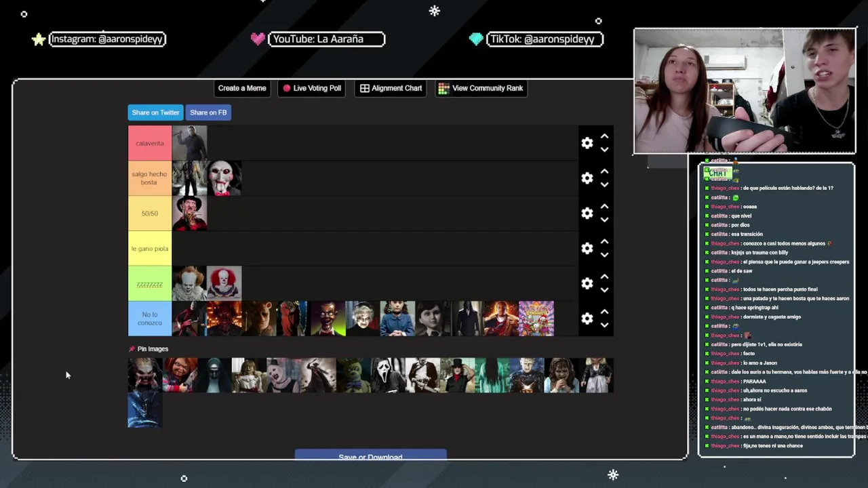The image size is (868, 488).
Task: Move the 50/50 tier down
Action: tap(604, 220)
